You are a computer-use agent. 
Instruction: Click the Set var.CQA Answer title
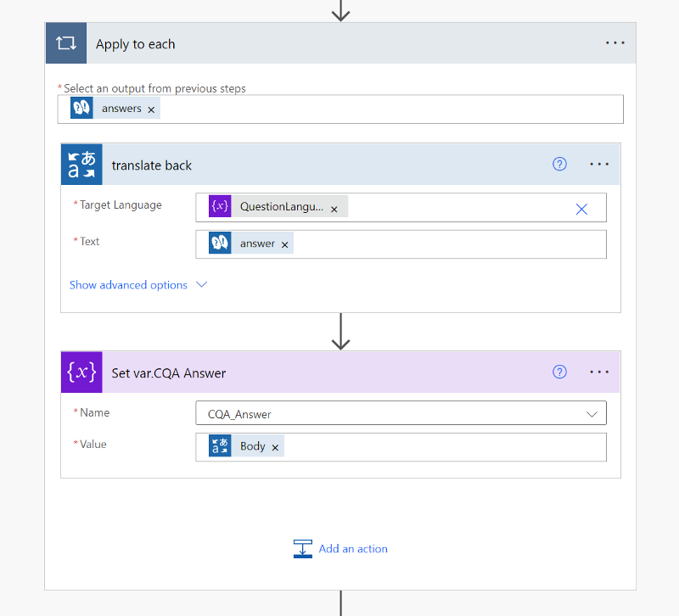click(169, 373)
